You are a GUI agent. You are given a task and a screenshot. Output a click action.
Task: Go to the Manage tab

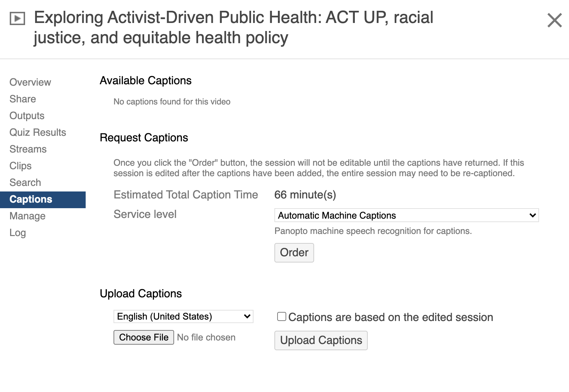(28, 216)
